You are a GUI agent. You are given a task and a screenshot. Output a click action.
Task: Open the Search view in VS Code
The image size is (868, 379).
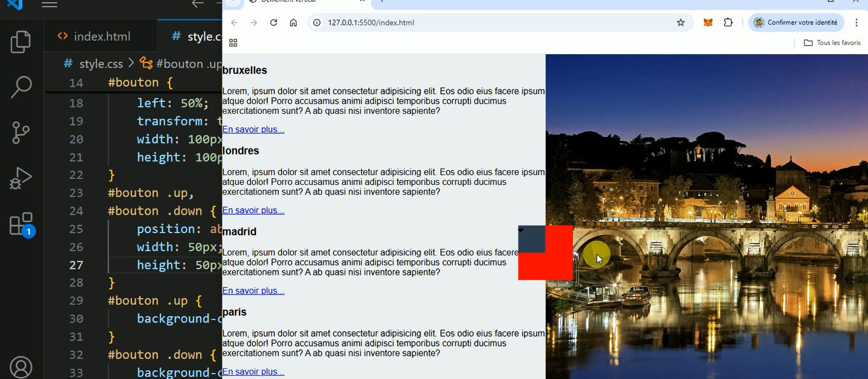tap(21, 87)
